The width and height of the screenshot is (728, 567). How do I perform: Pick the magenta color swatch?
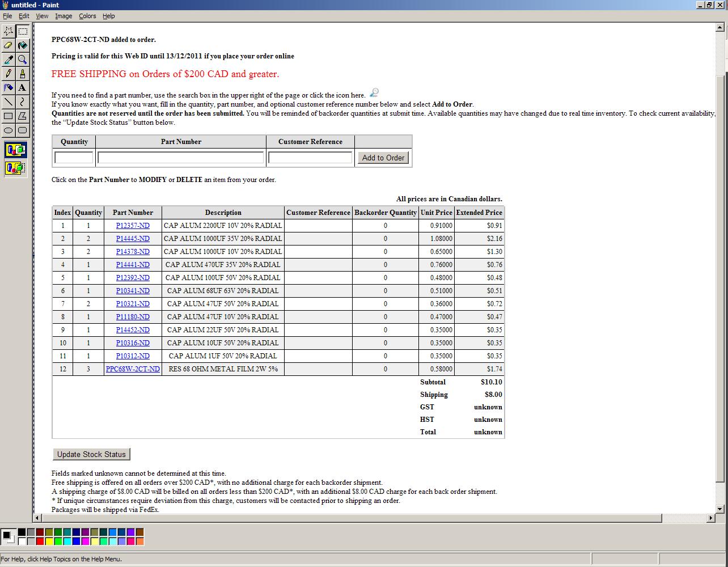point(85,541)
